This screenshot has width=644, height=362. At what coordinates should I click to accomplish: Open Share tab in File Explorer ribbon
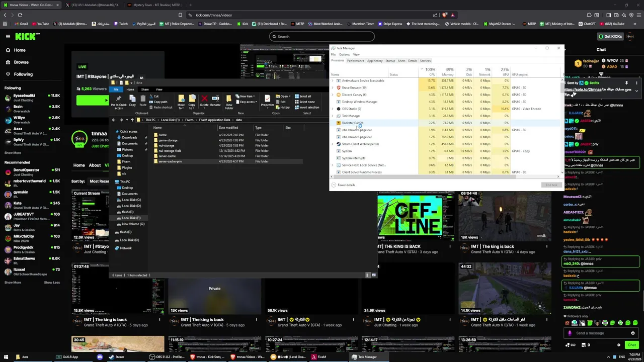145,89
